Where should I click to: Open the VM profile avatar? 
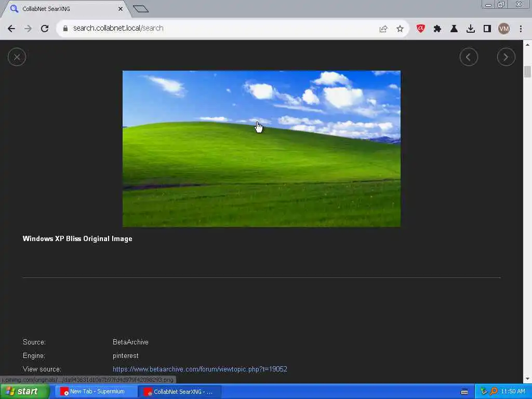coord(504,29)
